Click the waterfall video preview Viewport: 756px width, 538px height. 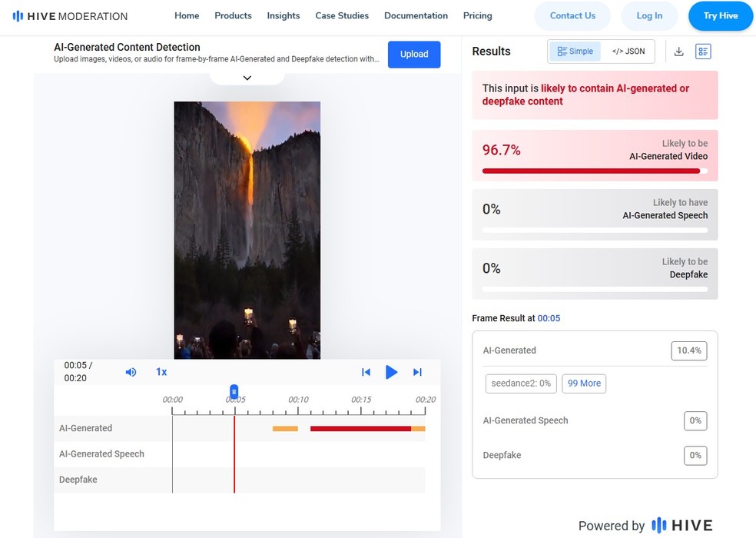(x=247, y=230)
